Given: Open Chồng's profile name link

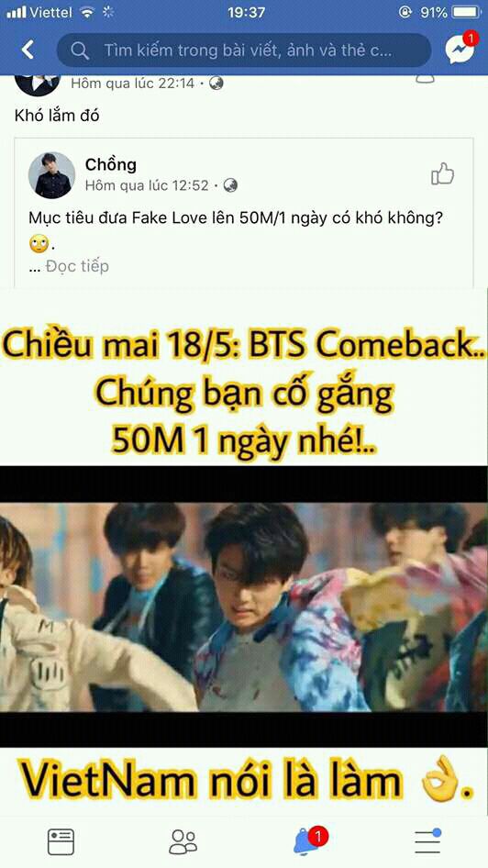Looking at the screenshot, I should coord(111,164).
